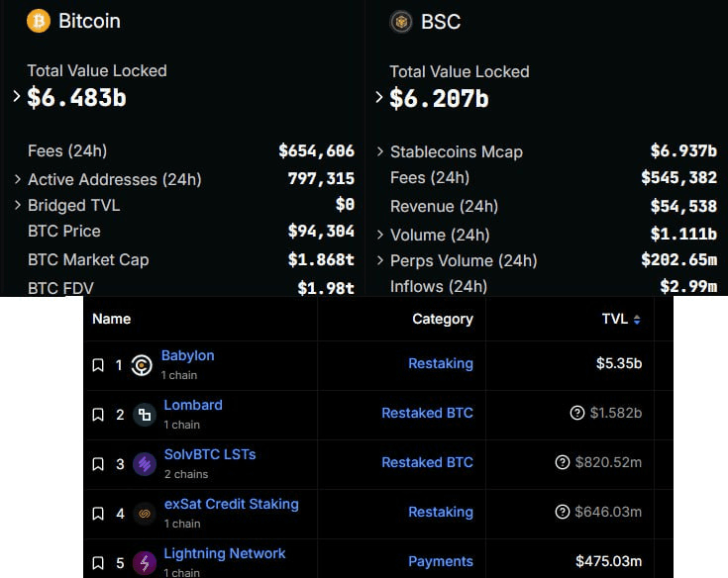Select the Inflows (24h) value $2.99m

[689, 286]
